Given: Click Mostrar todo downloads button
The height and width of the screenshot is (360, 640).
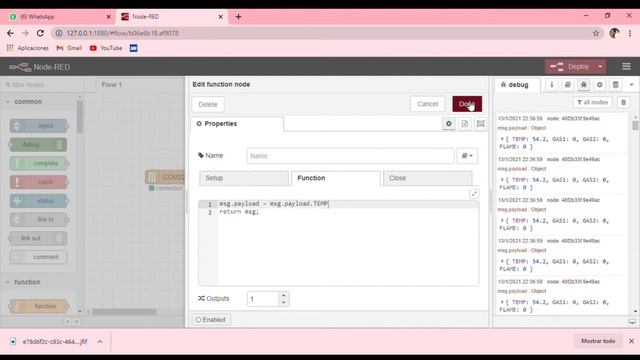Looking at the screenshot, I should coord(598,341).
